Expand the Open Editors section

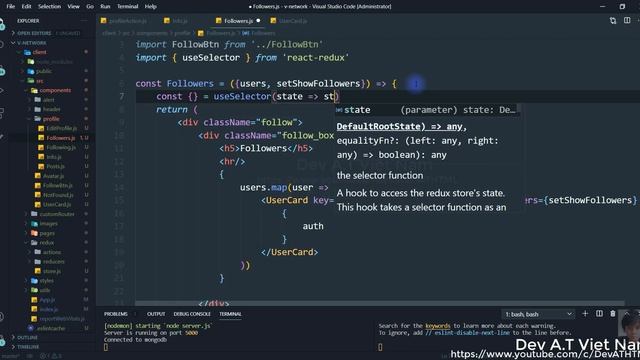point(34,33)
